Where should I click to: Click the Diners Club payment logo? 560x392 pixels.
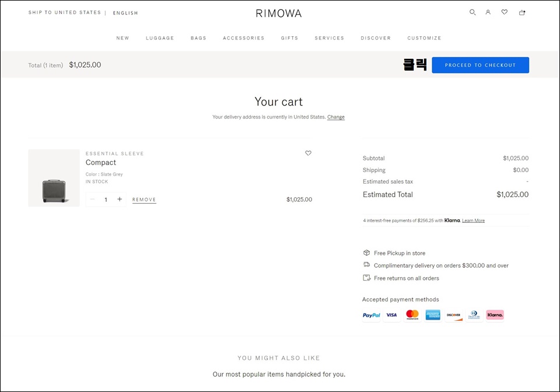click(474, 315)
